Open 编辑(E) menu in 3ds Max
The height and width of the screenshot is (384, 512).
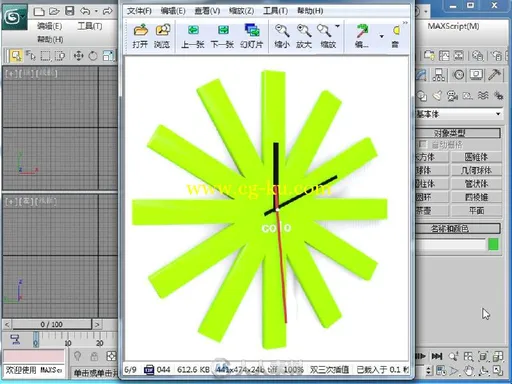tap(49, 26)
